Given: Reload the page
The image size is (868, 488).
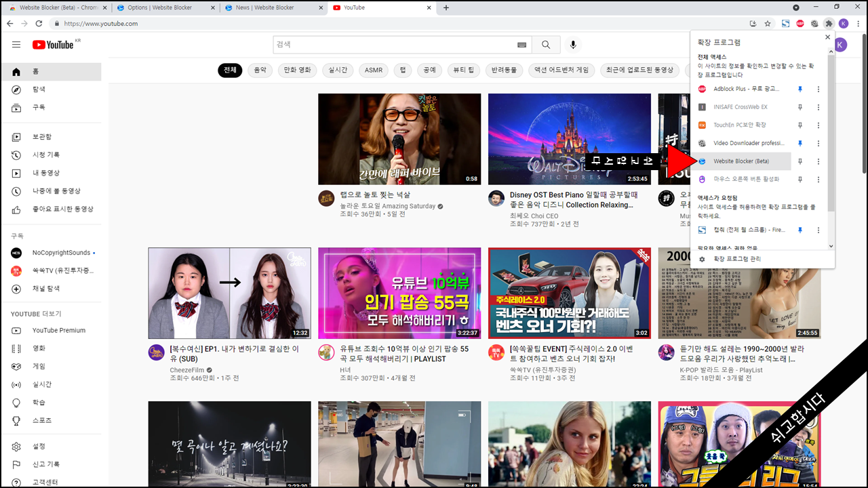Looking at the screenshot, I should pyautogui.click(x=39, y=24).
